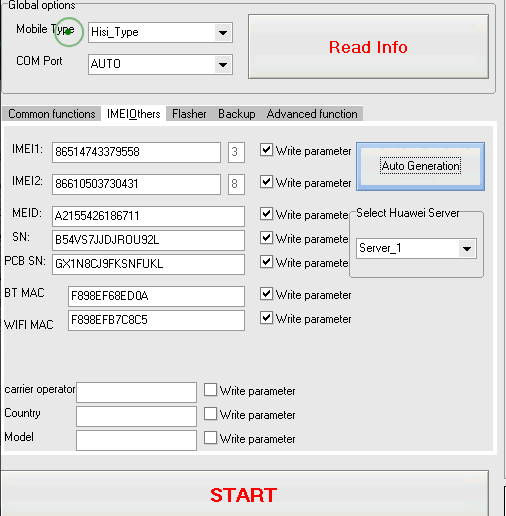Viewport: 506px width, 516px height.
Task: Check Write parameter for Country
Action: [210, 414]
